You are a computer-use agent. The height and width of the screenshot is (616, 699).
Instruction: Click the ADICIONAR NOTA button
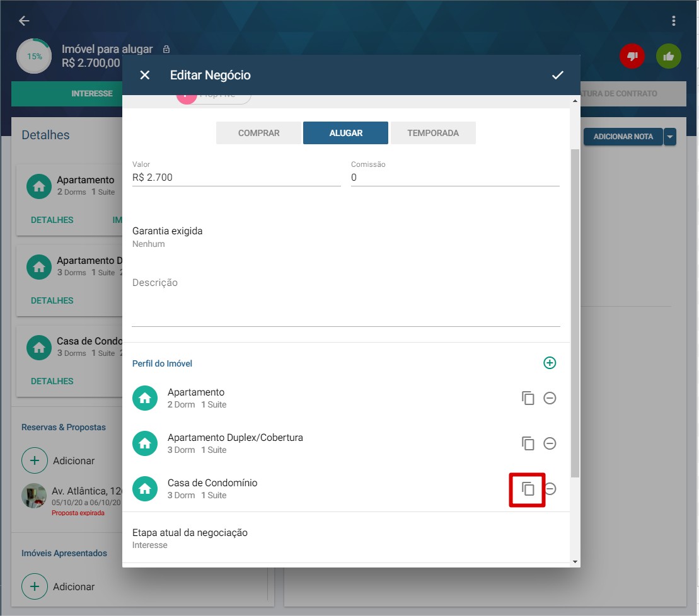[x=623, y=137]
